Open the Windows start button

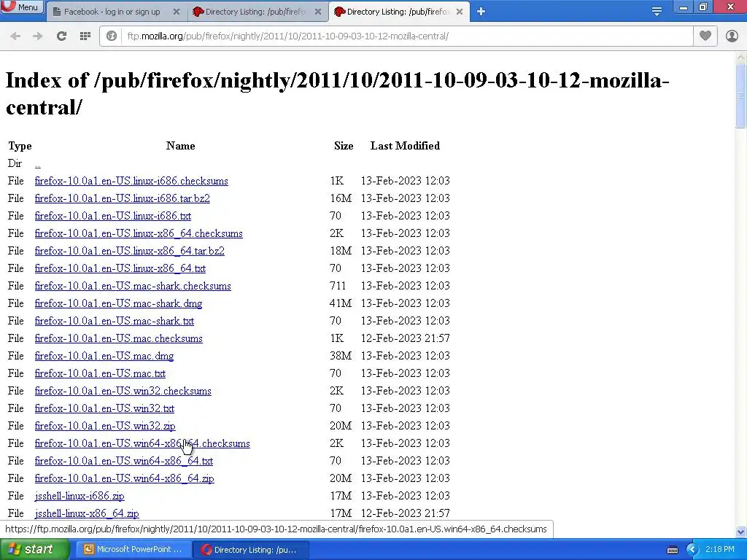(34, 550)
